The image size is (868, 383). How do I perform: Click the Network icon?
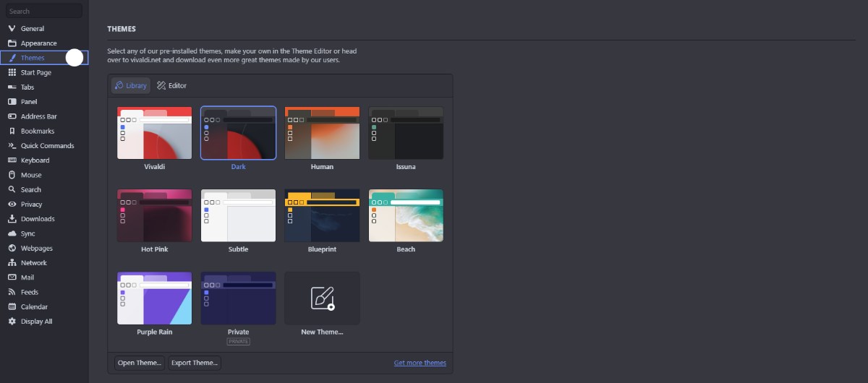pos(12,262)
